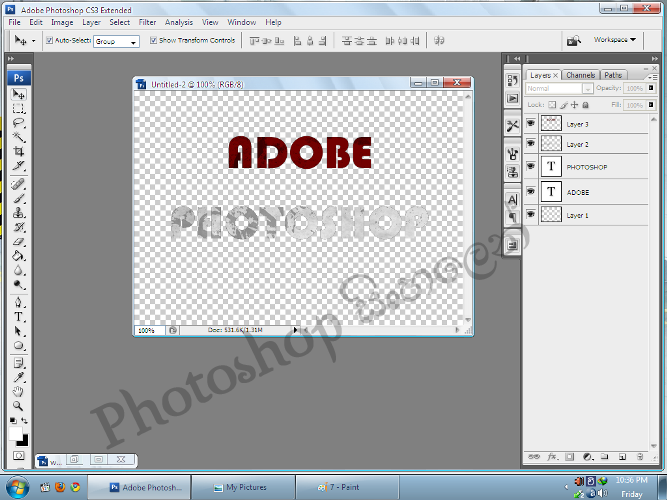Select the Eraser tool

[19, 241]
